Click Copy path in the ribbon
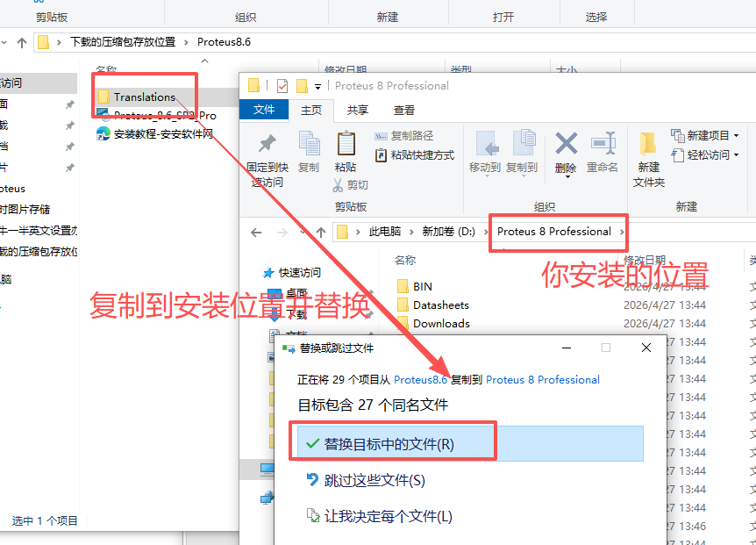This screenshot has height=545, width=756. click(x=404, y=136)
